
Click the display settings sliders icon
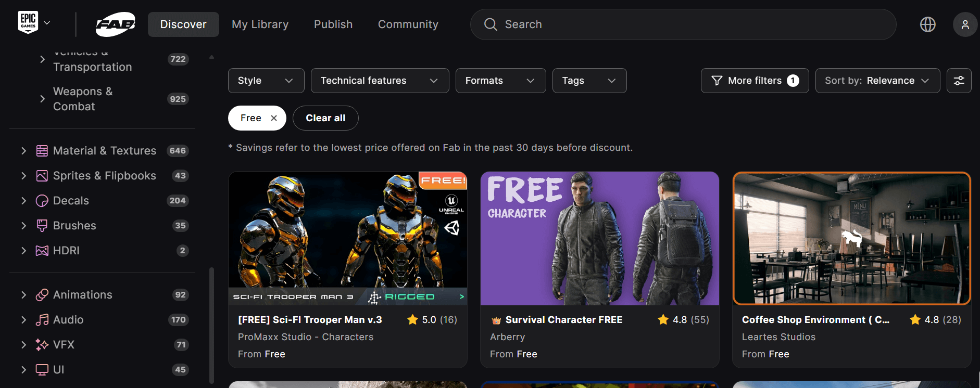pyautogui.click(x=959, y=81)
